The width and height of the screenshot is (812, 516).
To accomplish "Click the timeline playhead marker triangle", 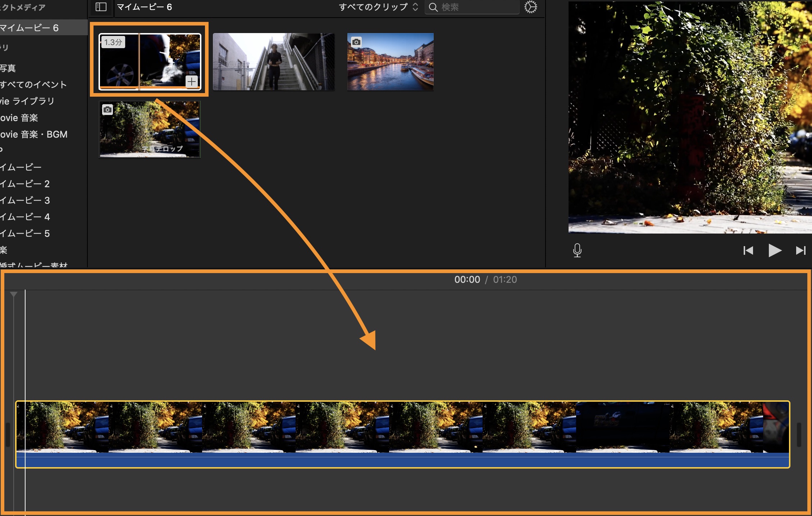I will click(x=14, y=295).
